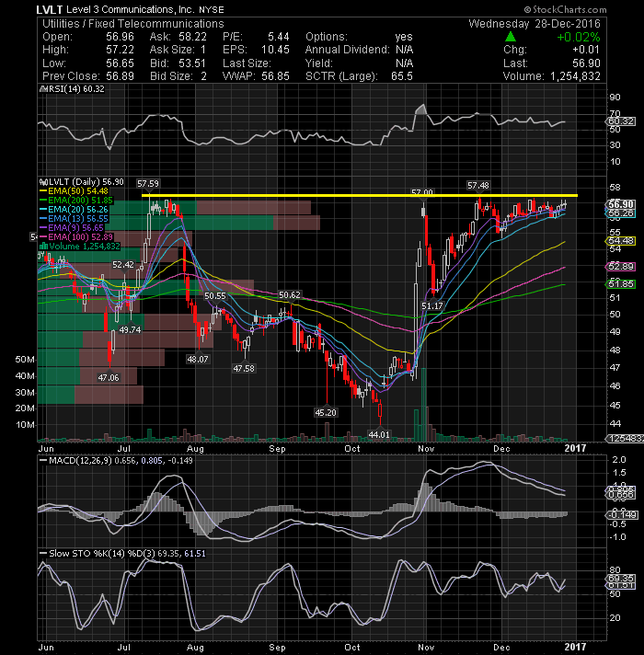Click the Last value 56.90 in header
644x655 pixels.
click(586, 63)
